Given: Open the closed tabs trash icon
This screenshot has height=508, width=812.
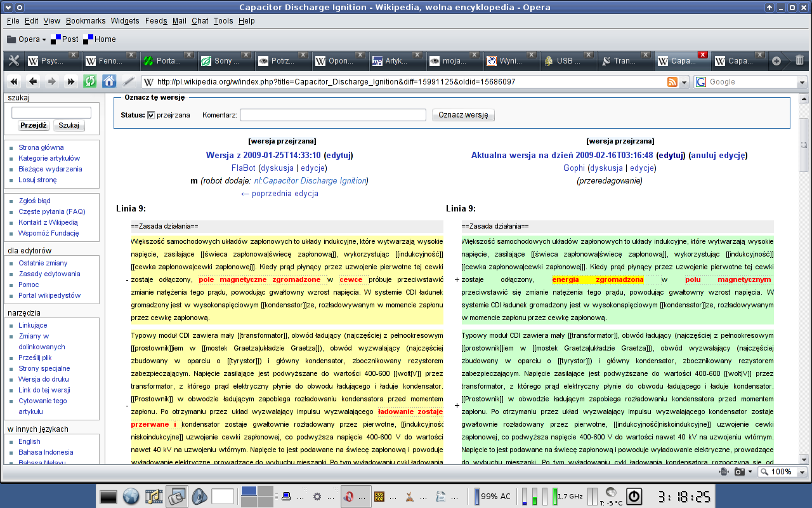Looking at the screenshot, I should 799,61.
